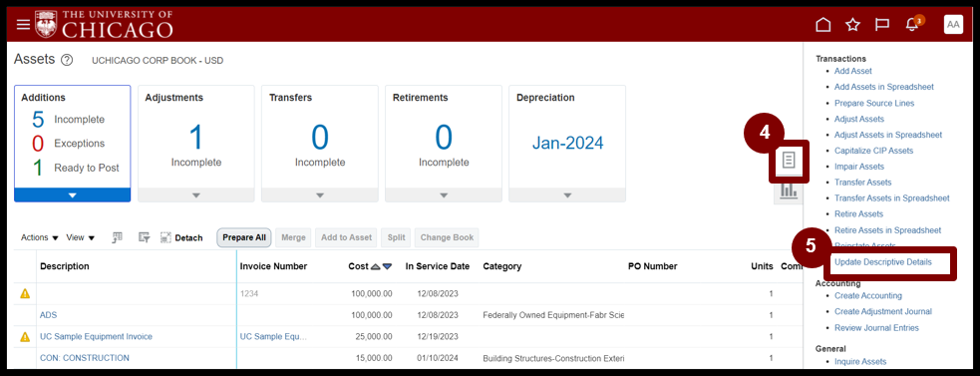
Task: Sort Cost column descending
Action: [x=388, y=266]
